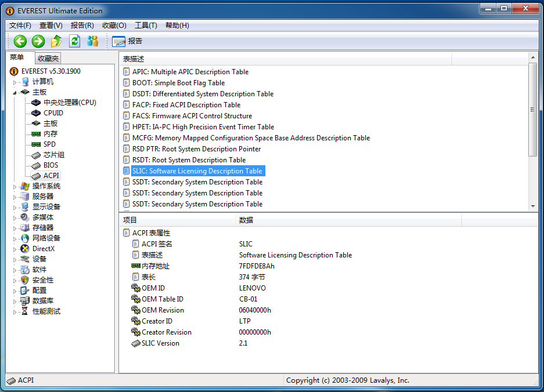Select the 芯片组 chipset item
544x392 pixels.
point(54,155)
